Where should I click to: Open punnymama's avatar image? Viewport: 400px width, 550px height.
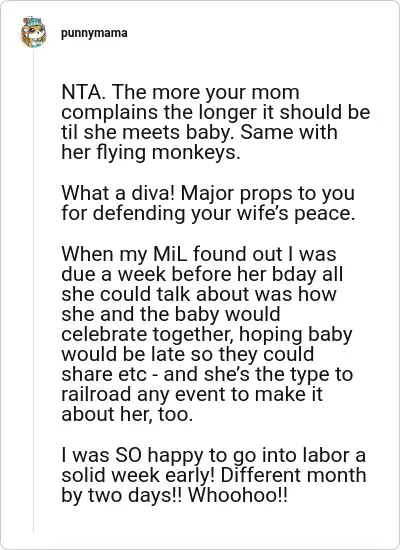pos(34,32)
